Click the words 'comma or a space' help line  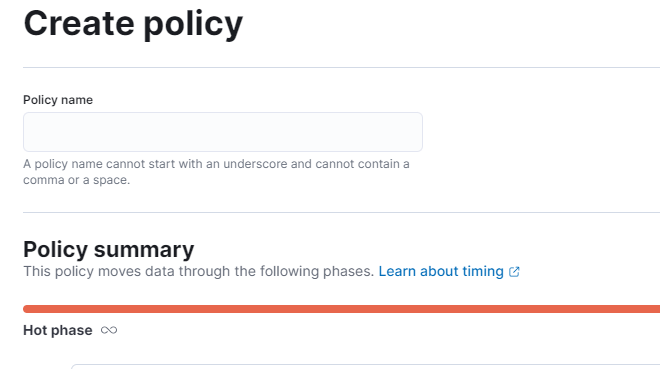76,180
